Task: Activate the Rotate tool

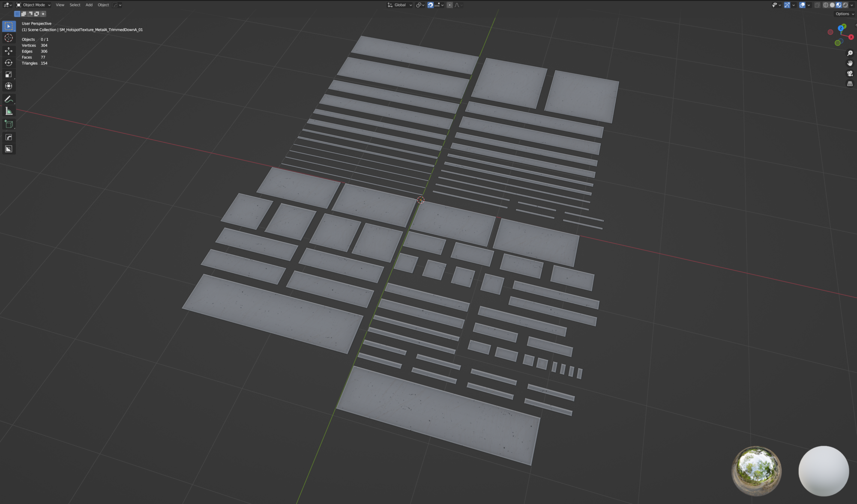Action: (x=9, y=63)
